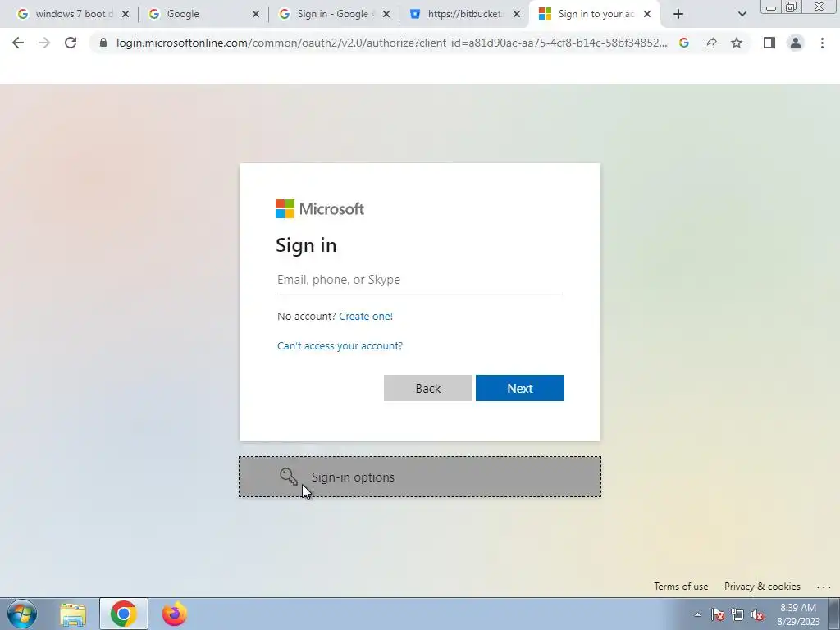
Task: Click the muted volume tray icon
Action: [757, 614]
